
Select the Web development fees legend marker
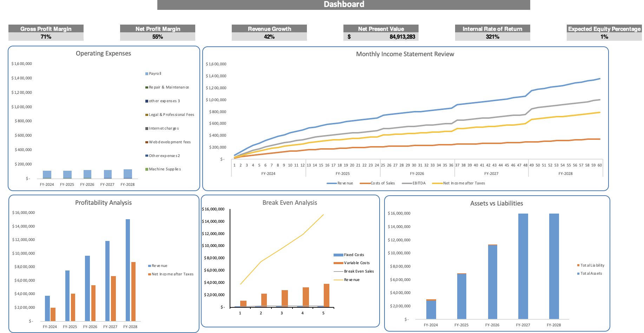pos(146,142)
